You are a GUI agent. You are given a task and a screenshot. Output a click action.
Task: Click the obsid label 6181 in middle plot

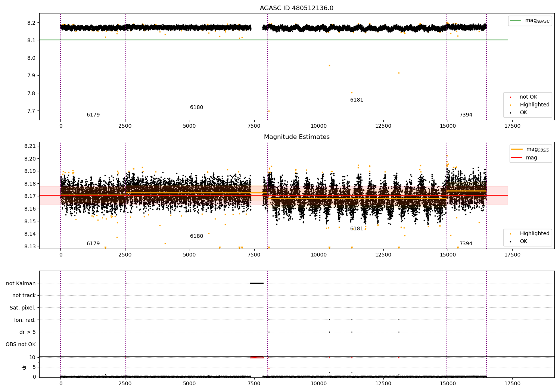pos(357,229)
